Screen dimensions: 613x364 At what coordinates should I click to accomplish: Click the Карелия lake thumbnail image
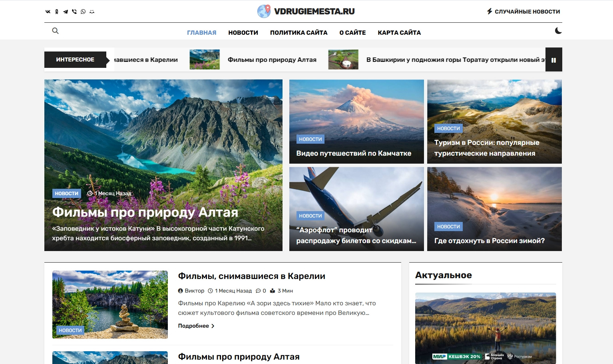coord(110,305)
